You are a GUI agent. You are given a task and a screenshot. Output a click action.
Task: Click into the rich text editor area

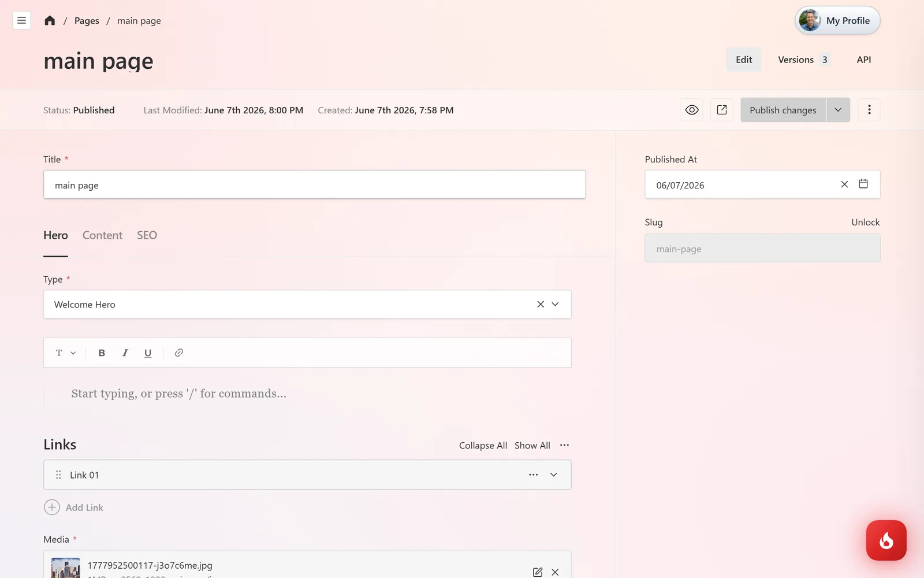[x=307, y=394]
